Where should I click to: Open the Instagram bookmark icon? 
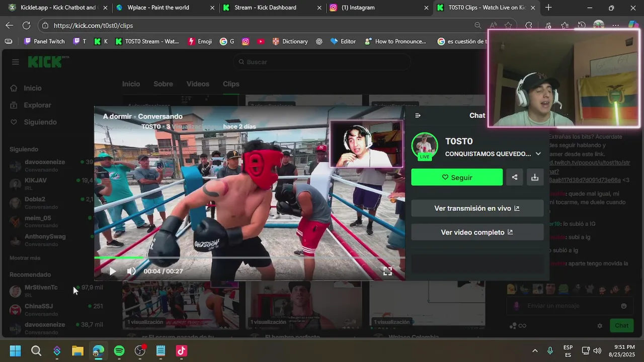[x=246, y=41]
